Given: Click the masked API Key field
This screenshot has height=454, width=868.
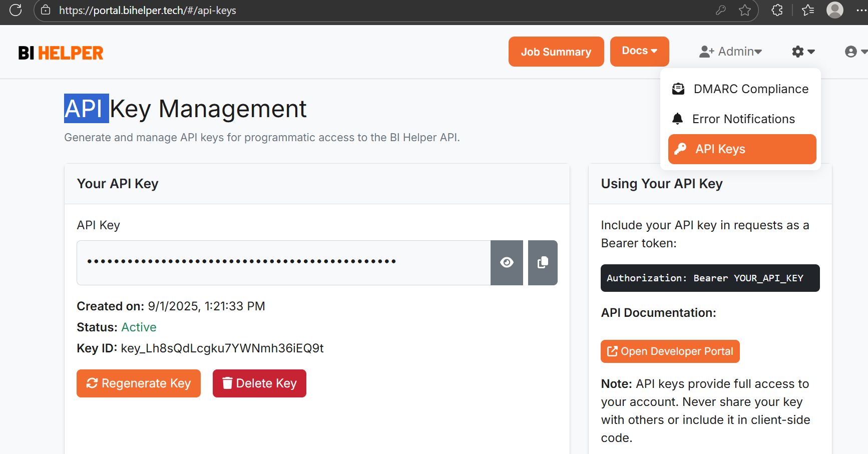Looking at the screenshot, I should (x=283, y=263).
